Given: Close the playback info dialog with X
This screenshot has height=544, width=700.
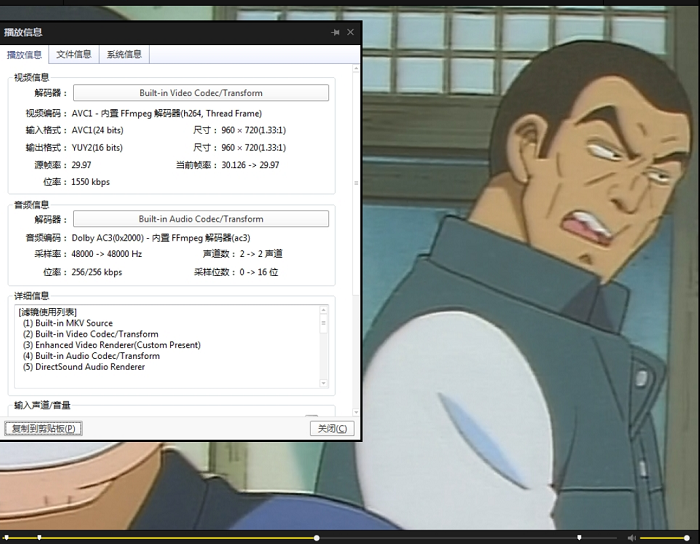Looking at the screenshot, I should [350, 33].
